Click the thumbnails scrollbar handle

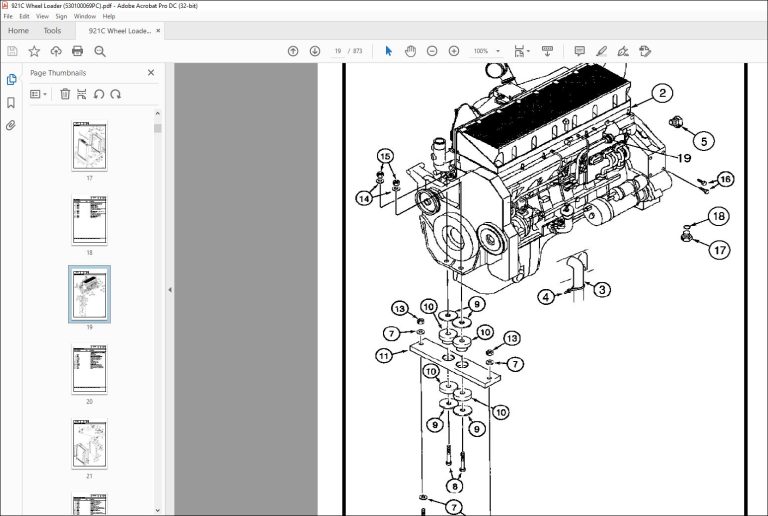point(157,128)
